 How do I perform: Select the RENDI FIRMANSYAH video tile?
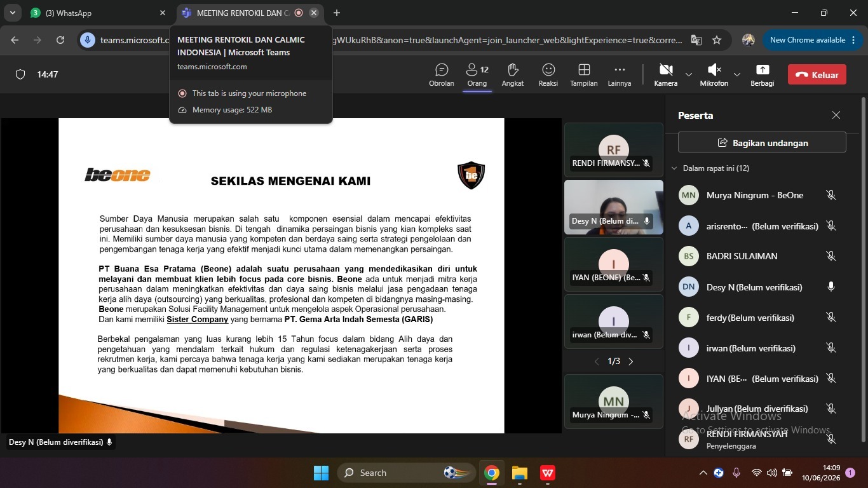tap(614, 150)
